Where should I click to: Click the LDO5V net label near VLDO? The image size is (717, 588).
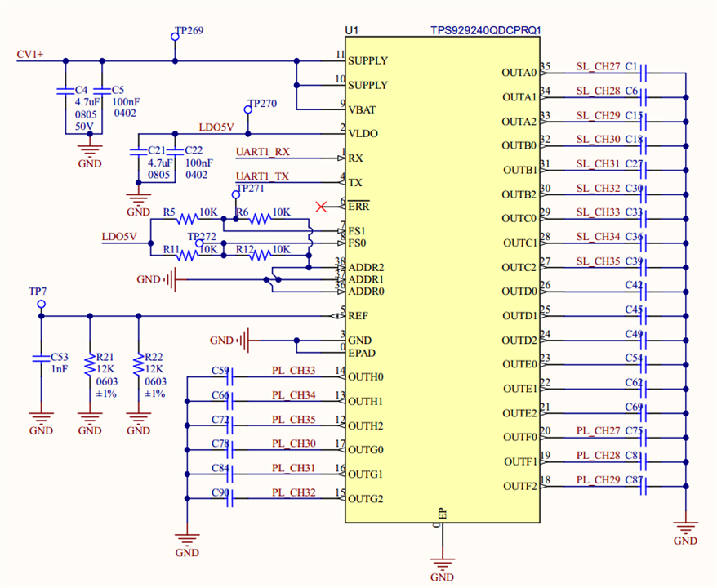216,127
